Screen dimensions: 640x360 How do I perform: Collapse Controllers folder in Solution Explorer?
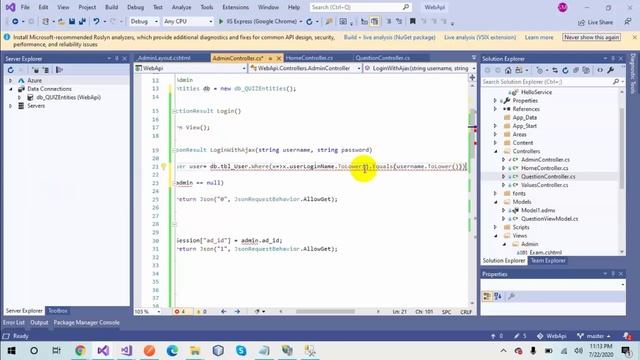click(495, 151)
